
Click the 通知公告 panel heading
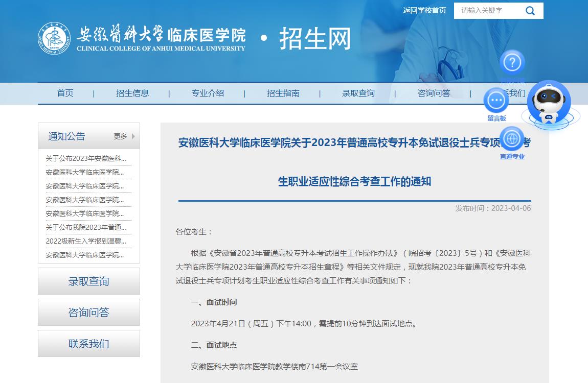coord(67,136)
